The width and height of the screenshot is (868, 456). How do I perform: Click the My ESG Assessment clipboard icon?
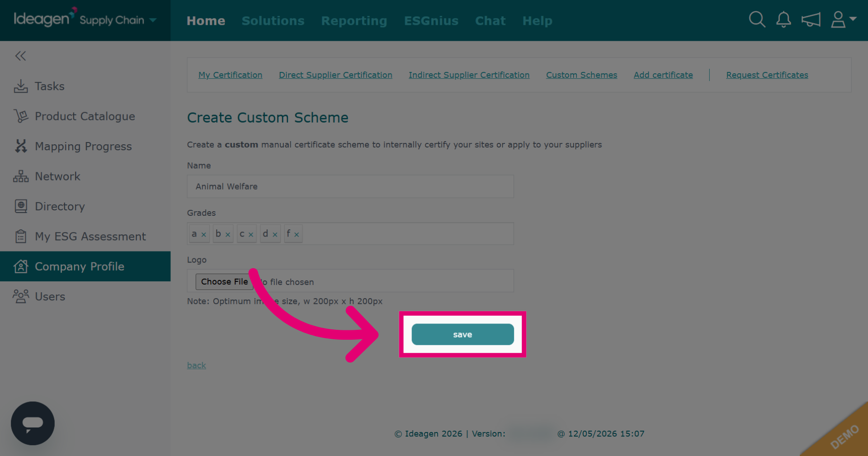[21, 236]
